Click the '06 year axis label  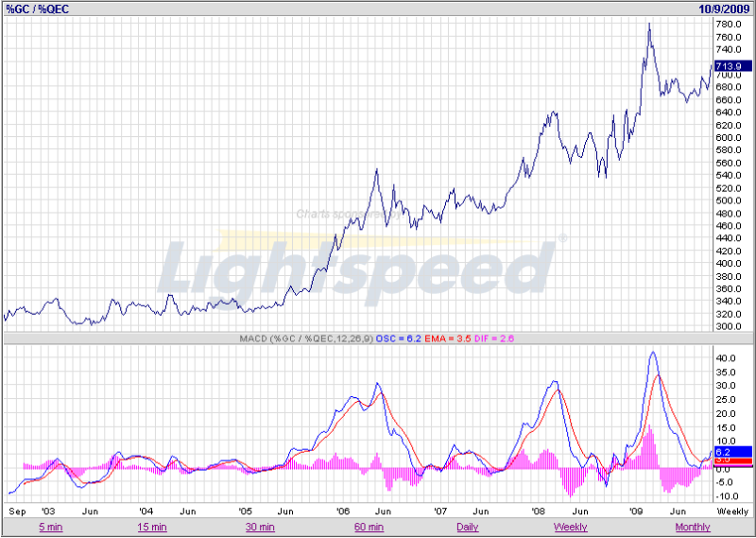tap(343, 512)
